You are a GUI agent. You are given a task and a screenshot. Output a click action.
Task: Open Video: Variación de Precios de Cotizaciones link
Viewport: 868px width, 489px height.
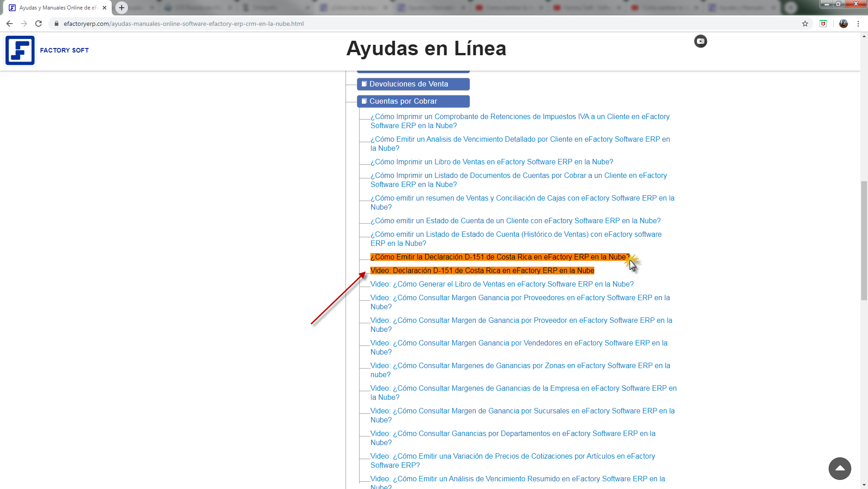pos(513,461)
